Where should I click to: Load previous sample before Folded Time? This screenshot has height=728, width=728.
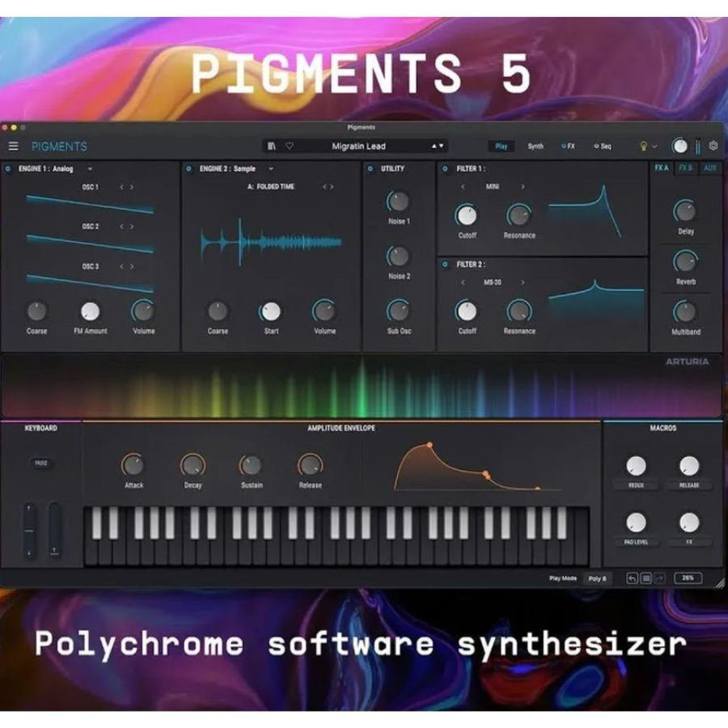pyautogui.click(x=325, y=187)
